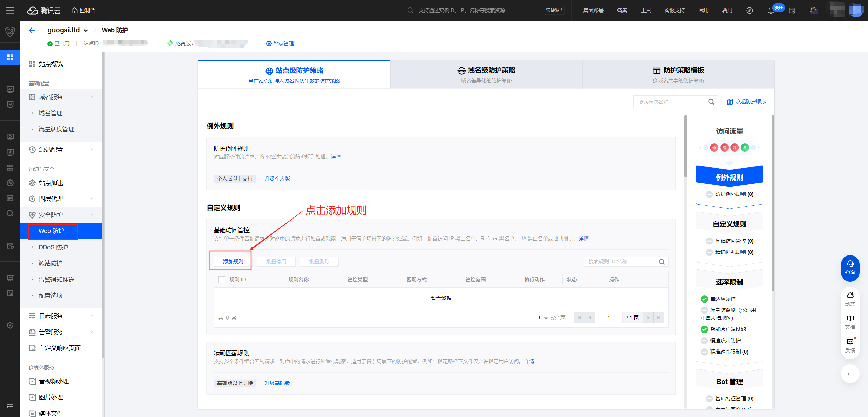Click the hamburger menu icon top-left
868x417 pixels.
point(10,11)
